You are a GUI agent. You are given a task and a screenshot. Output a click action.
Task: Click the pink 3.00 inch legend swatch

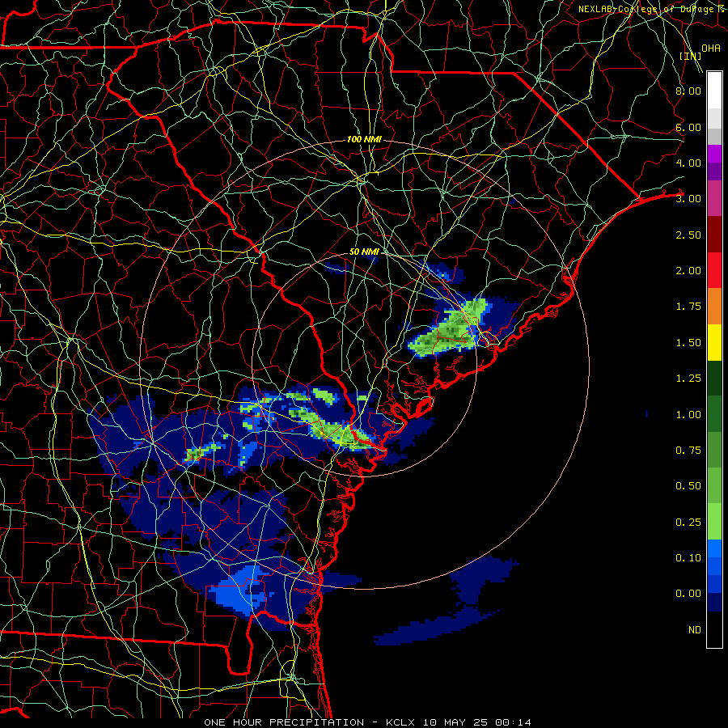click(x=714, y=198)
